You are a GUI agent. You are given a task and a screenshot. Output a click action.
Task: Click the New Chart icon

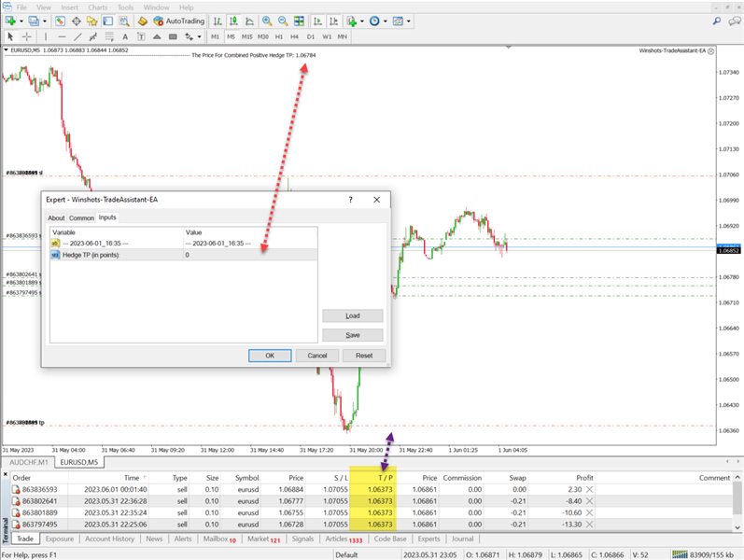coord(10,21)
